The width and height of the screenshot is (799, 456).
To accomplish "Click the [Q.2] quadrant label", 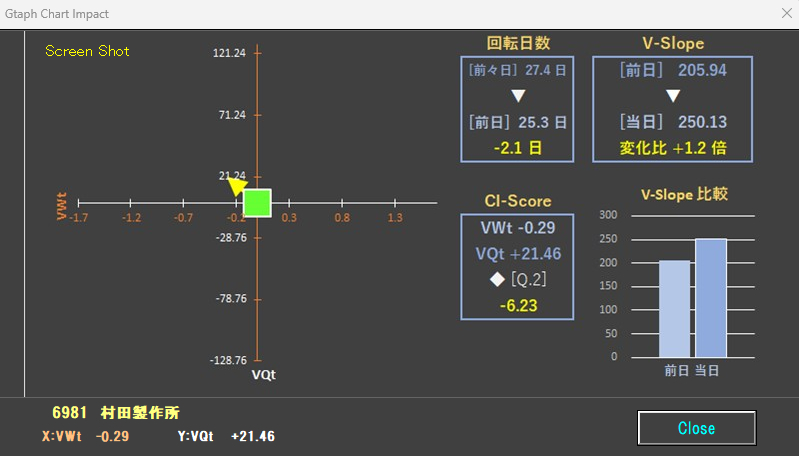I will click(x=529, y=279).
